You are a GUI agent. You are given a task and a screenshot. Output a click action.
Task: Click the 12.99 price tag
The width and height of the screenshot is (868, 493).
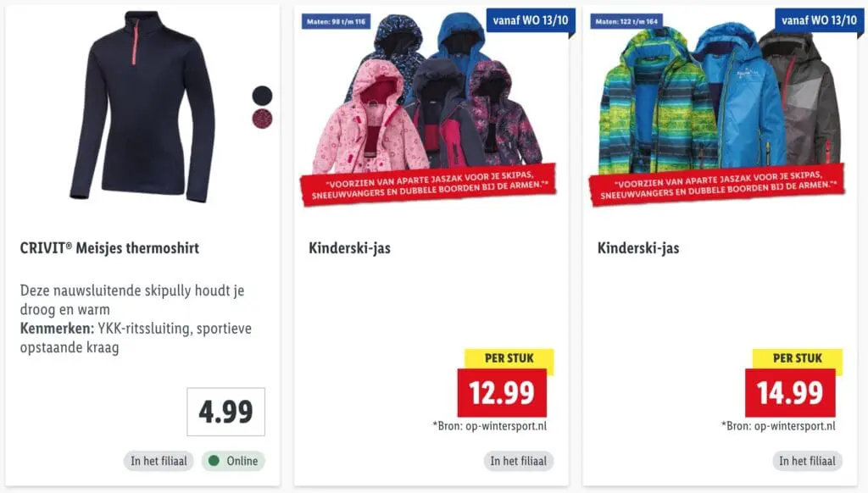(502, 392)
